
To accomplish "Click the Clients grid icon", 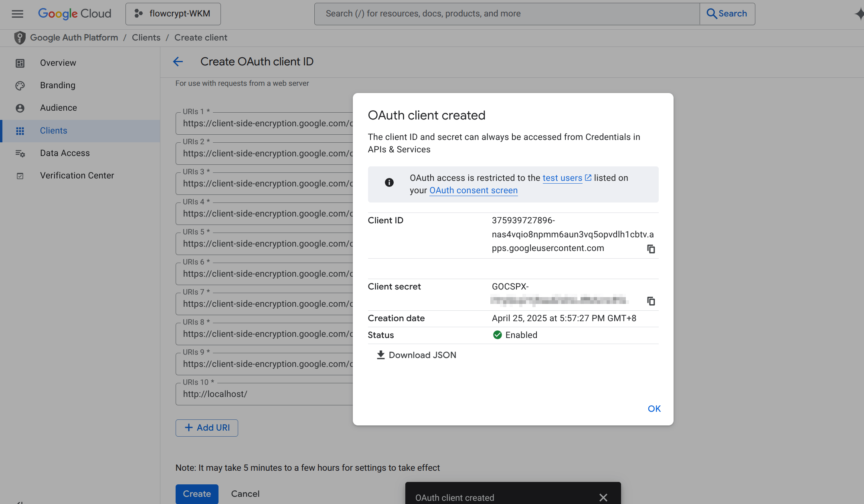I will coord(20,131).
